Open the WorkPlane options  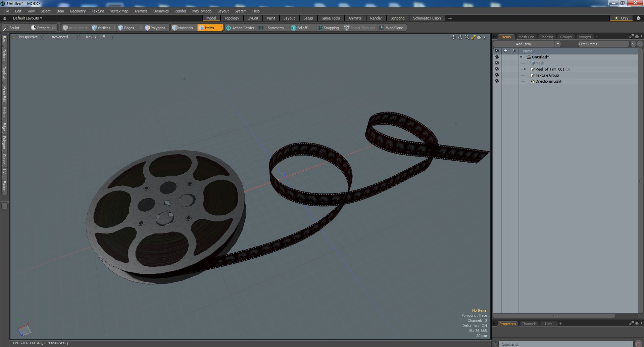392,28
